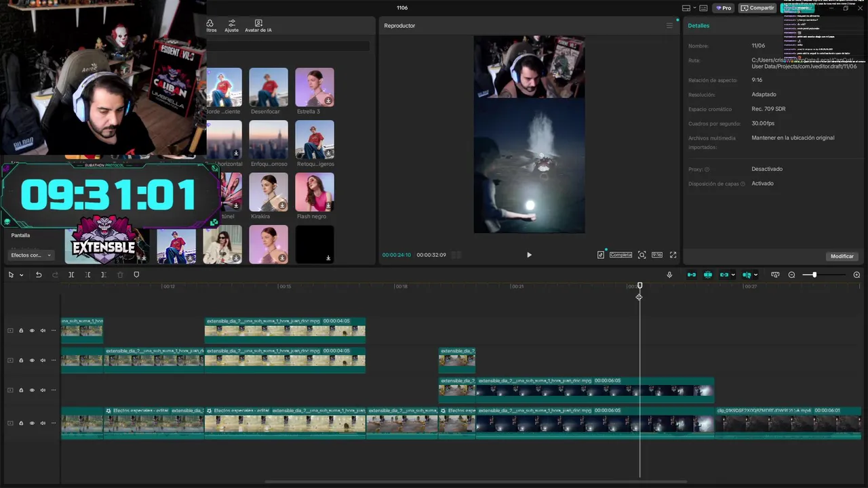This screenshot has height=488, width=868.
Task: Open selection tool dropdown arrow
Action: tap(21, 274)
